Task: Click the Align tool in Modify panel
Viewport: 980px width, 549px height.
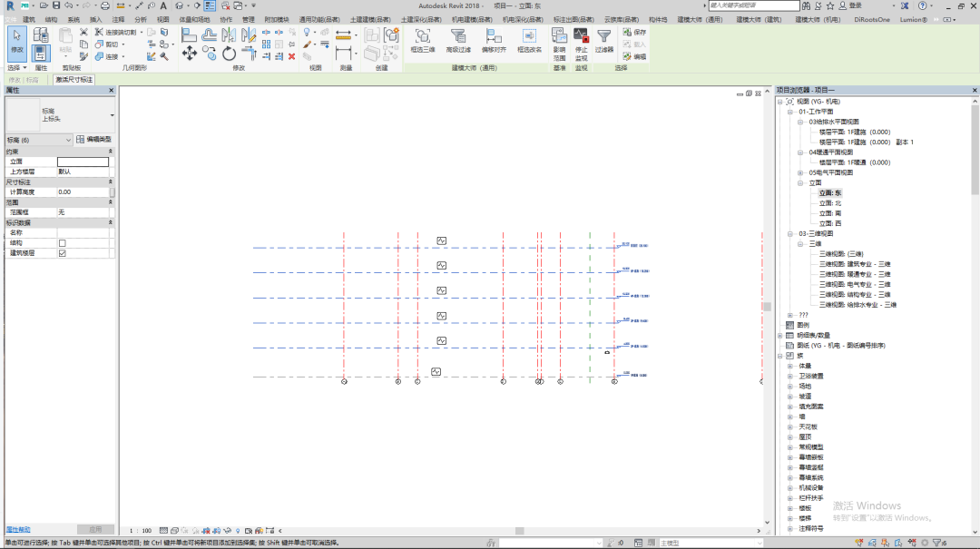Action: click(189, 35)
